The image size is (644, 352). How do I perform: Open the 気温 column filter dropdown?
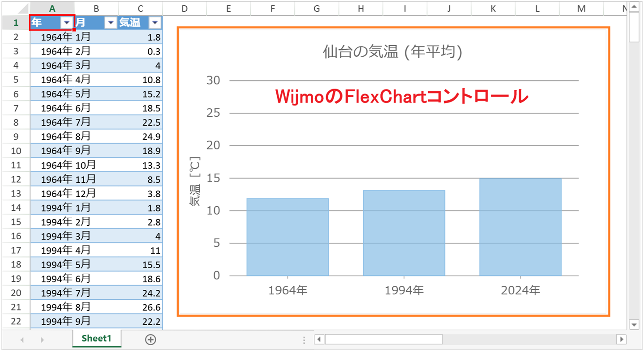(155, 23)
